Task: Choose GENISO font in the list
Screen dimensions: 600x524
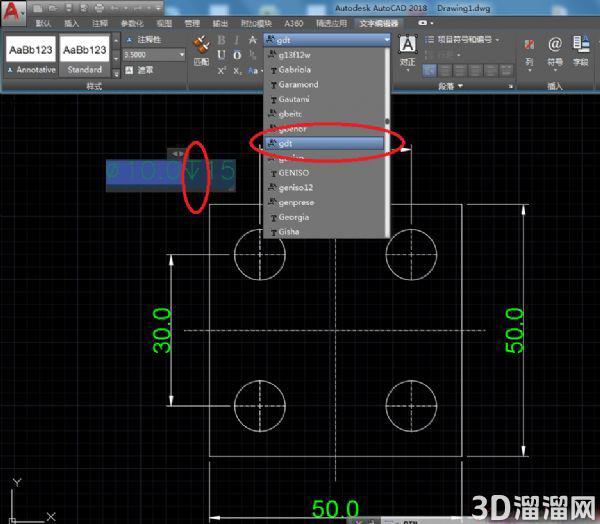Action: point(324,173)
